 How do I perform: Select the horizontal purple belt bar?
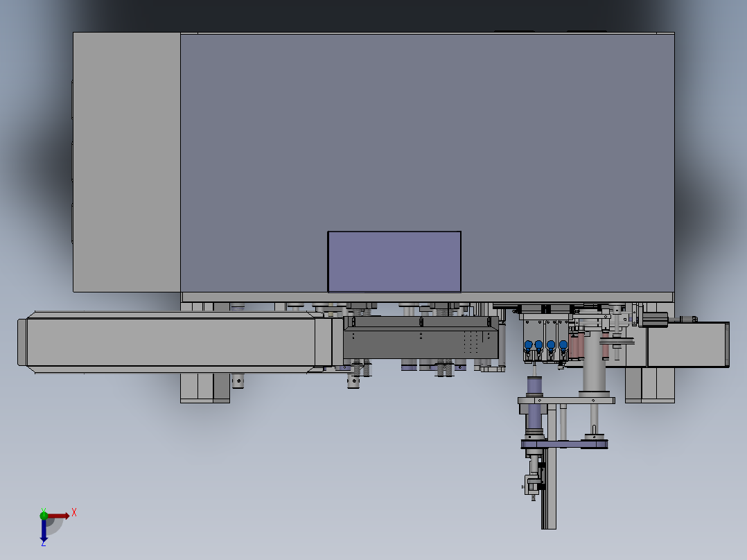[x=564, y=445]
